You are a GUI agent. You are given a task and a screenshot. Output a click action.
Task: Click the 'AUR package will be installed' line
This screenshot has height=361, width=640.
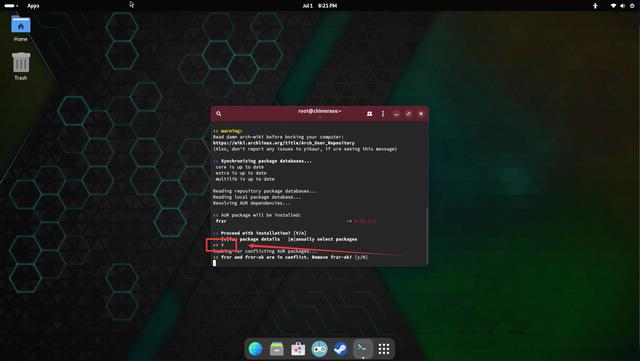257,215
